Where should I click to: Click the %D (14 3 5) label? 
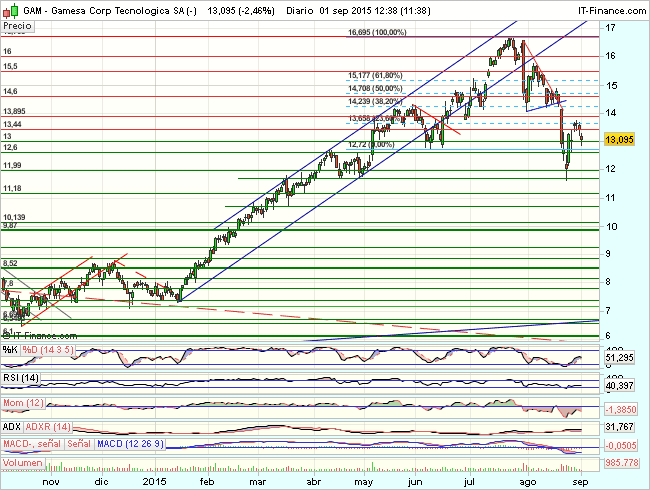[x=48, y=350]
